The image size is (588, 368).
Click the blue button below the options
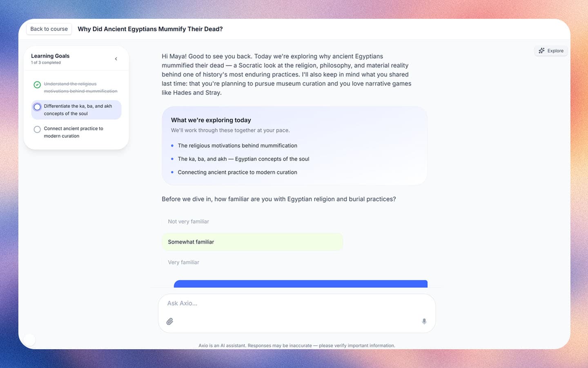click(x=301, y=284)
